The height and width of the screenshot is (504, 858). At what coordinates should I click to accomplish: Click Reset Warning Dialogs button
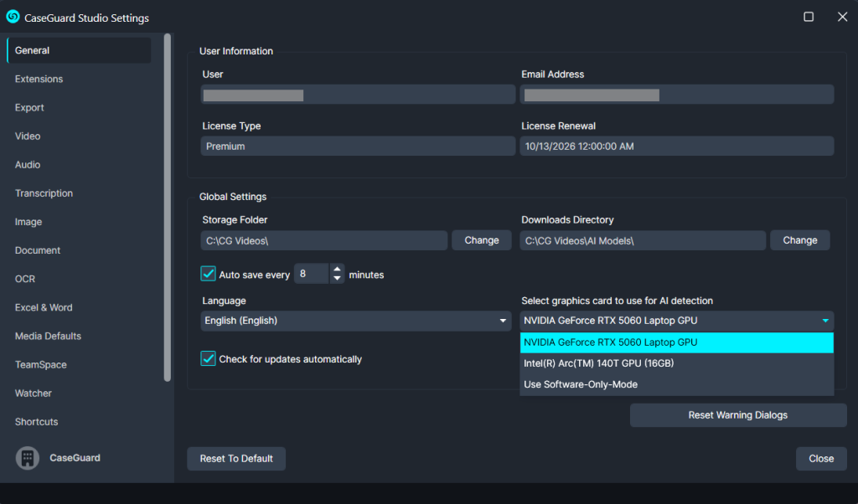point(737,415)
